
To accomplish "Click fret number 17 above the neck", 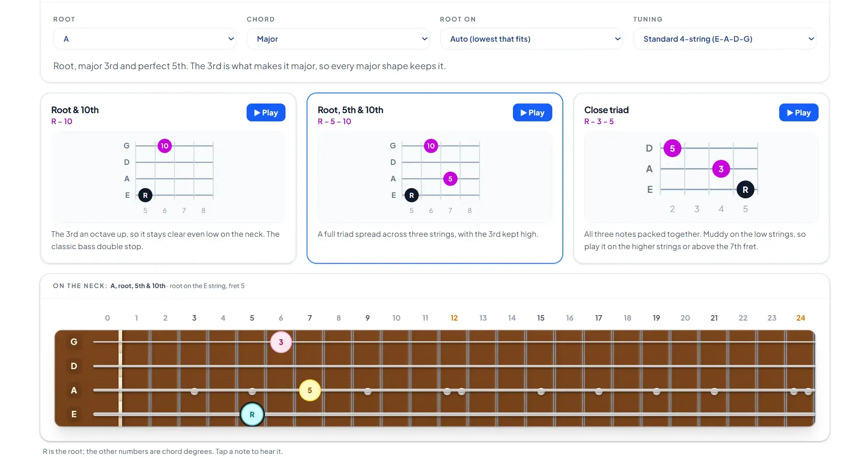I will pos(598,318).
